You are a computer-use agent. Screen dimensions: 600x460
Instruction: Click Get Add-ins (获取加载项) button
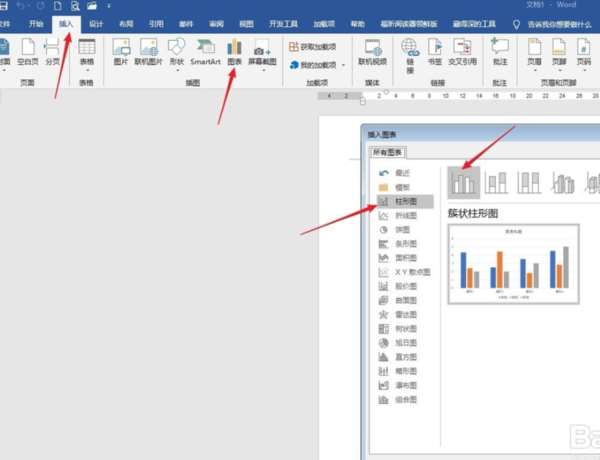click(313, 47)
